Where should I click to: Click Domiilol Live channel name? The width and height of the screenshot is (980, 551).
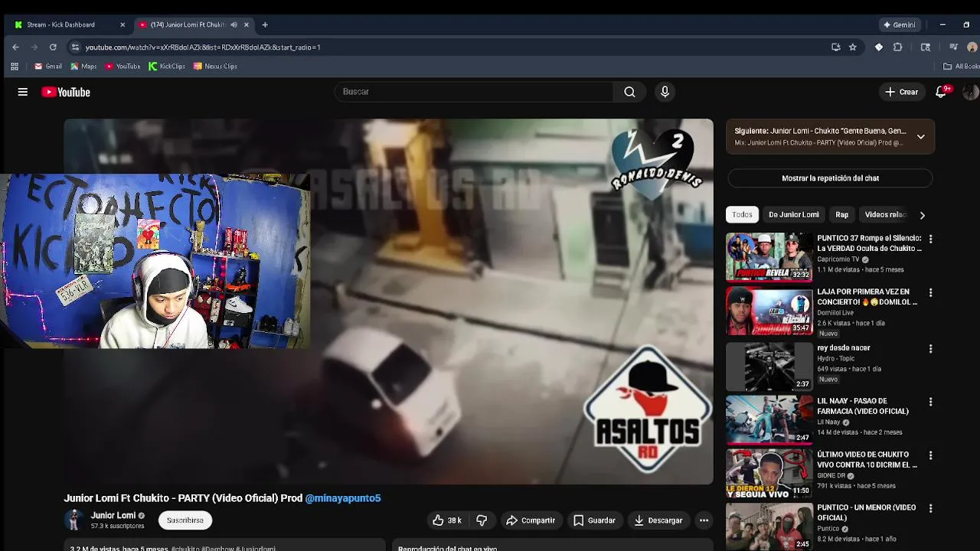(835, 313)
